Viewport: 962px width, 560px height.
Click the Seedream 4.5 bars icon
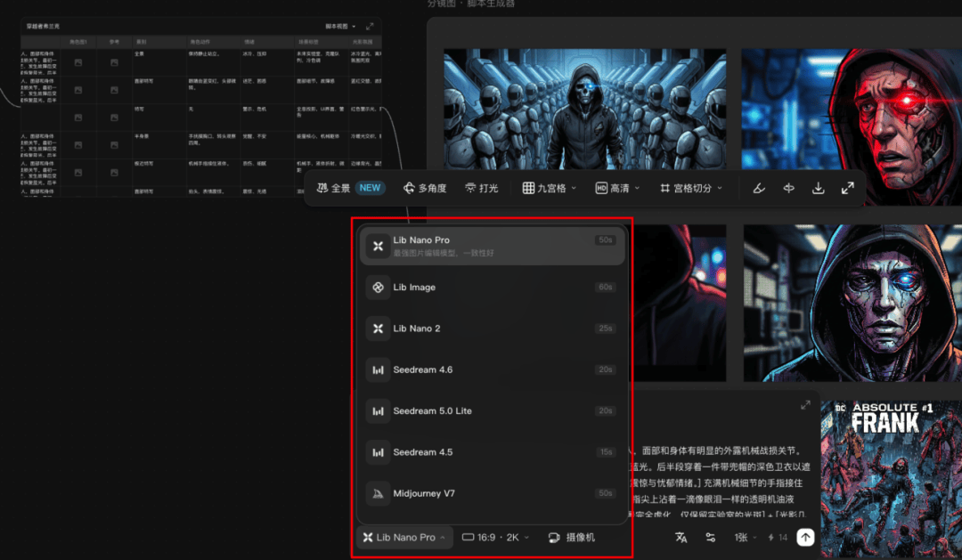pos(378,452)
